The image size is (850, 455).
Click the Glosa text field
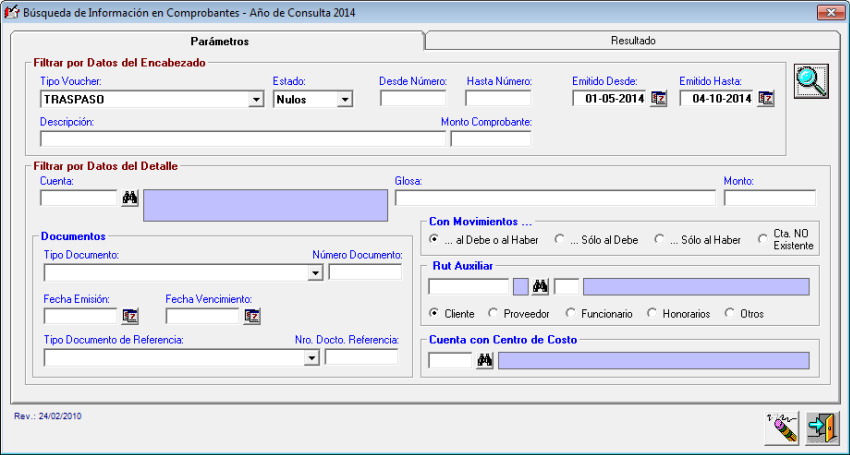coord(555,198)
